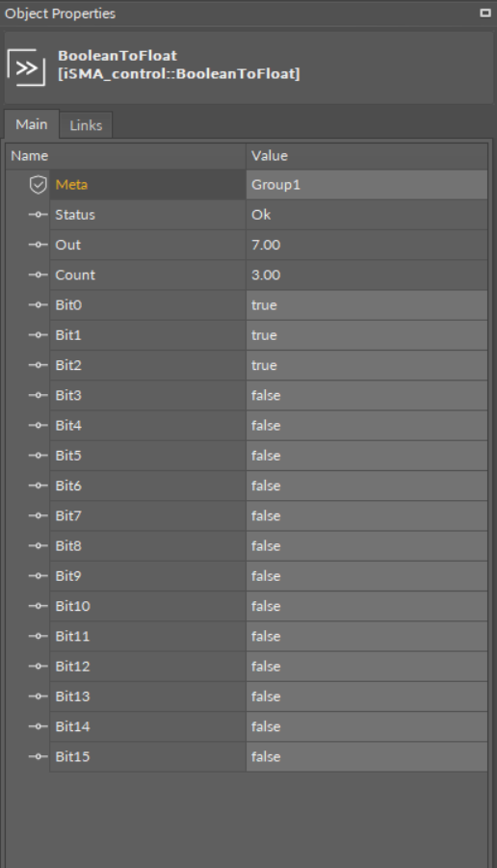Image resolution: width=497 pixels, height=868 pixels.
Task: Click the BooleanToFloat component icon
Action: (26, 67)
